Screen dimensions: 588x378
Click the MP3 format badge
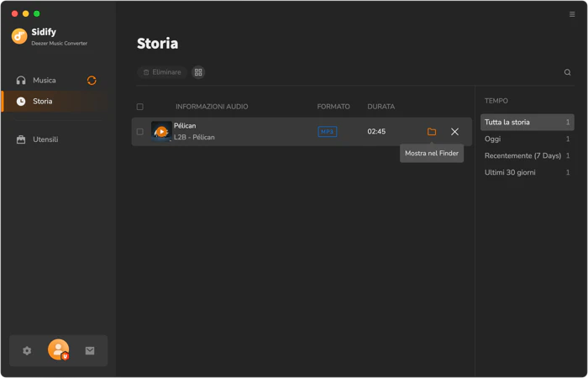328,132
